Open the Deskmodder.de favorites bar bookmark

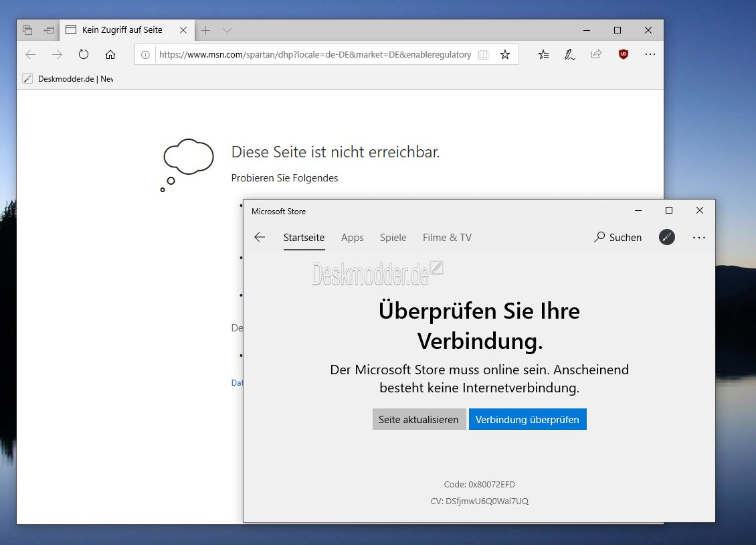tap(68, 78)
